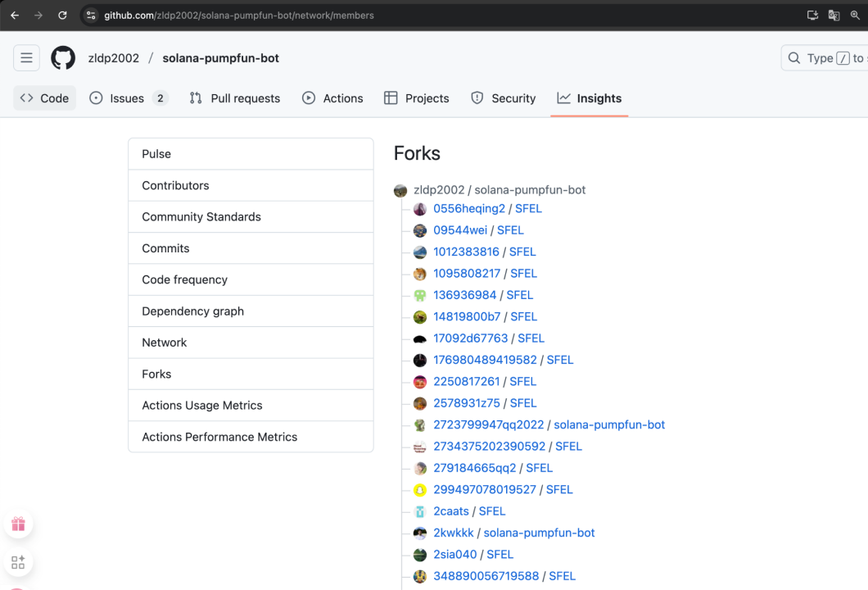Viewport: 868px width, 590px height.
Task: Open the 0556heqing2 user profile link
Action: point(469,209)
